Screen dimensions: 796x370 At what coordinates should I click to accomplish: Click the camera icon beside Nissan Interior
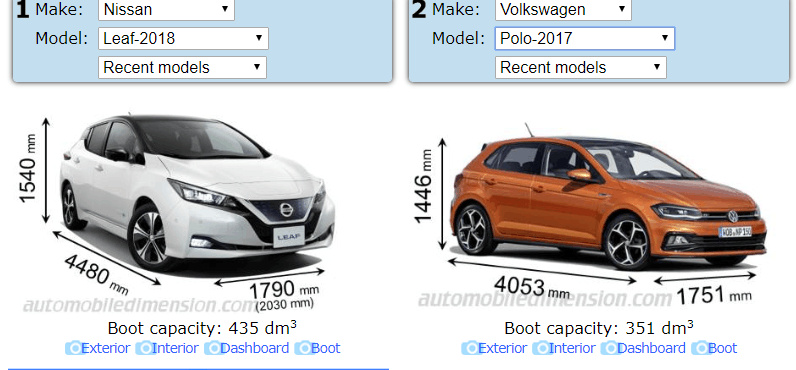144,349
